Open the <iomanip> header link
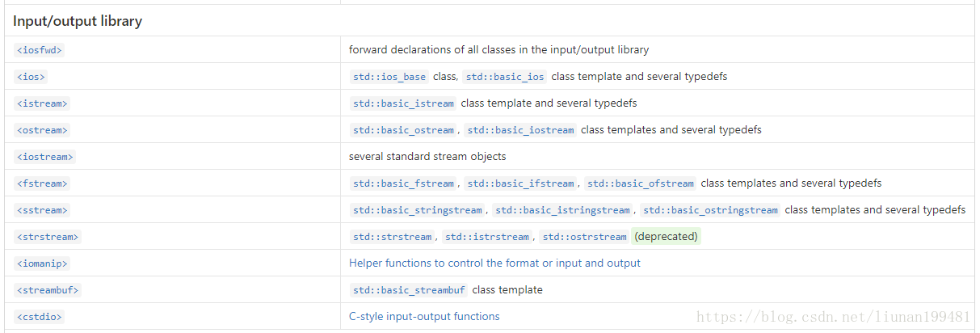 41,263
